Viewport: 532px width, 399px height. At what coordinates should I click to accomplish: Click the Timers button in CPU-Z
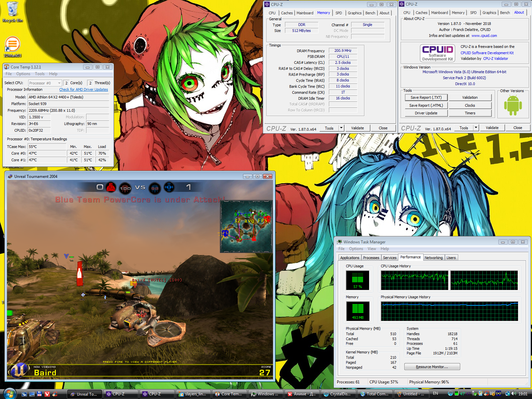pos(470,113)
